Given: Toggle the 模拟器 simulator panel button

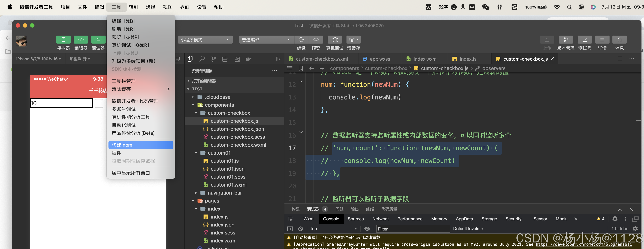Looking at the screenshot, I should click(63, 40).
